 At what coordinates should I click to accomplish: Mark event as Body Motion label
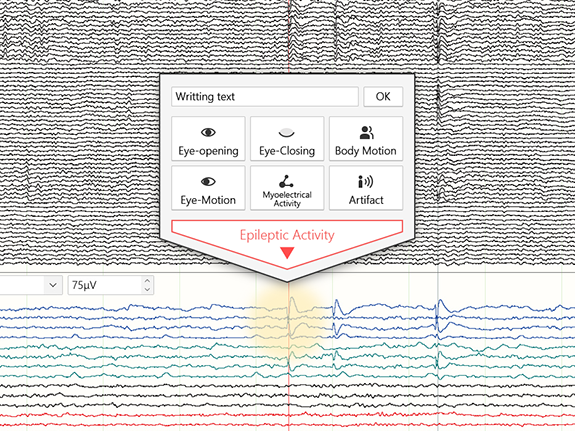[x=366, y=151]
